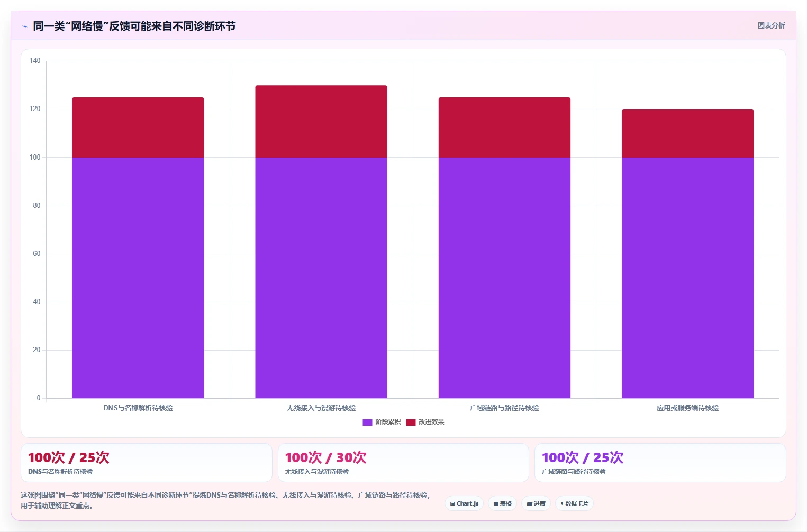Click the y-axis value 120
807x532 pixels.
(35, 109)
